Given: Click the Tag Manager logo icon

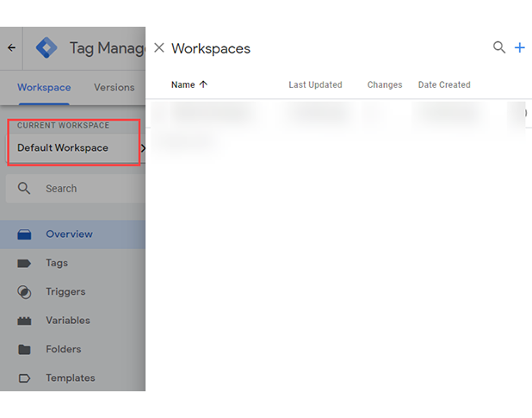Looking at the screenshot, I should point(46,48).
